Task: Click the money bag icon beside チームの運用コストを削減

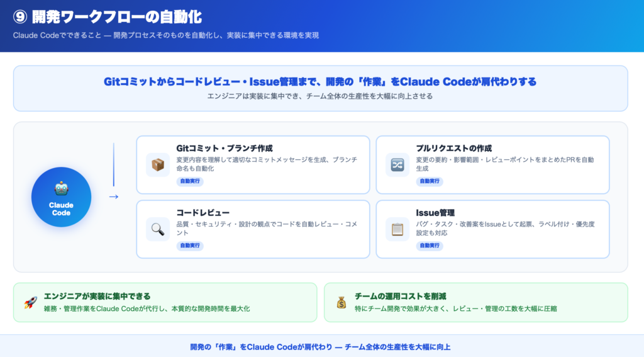Action: click(x=341, y=302)
